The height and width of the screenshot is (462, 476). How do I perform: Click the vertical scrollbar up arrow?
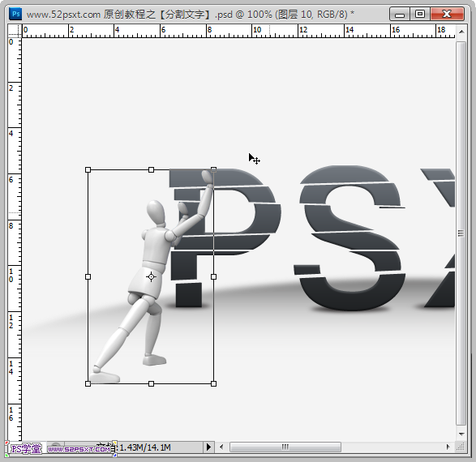tap(461, 32)
